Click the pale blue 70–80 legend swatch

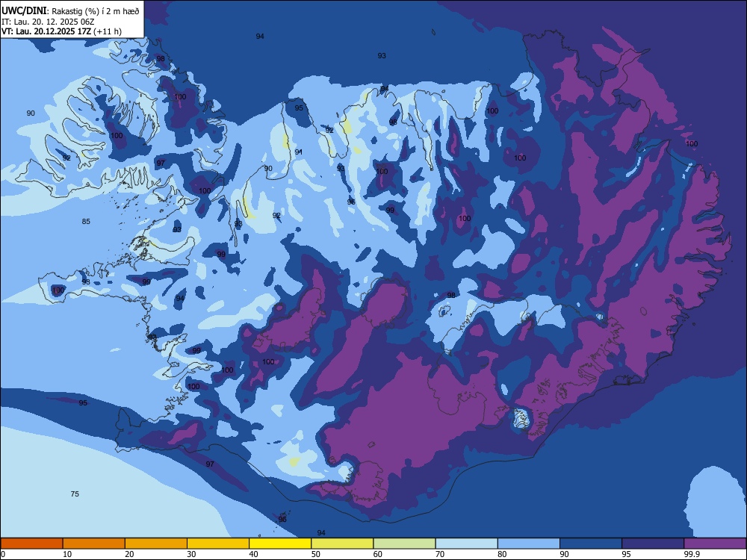click(x=466, y=544)
